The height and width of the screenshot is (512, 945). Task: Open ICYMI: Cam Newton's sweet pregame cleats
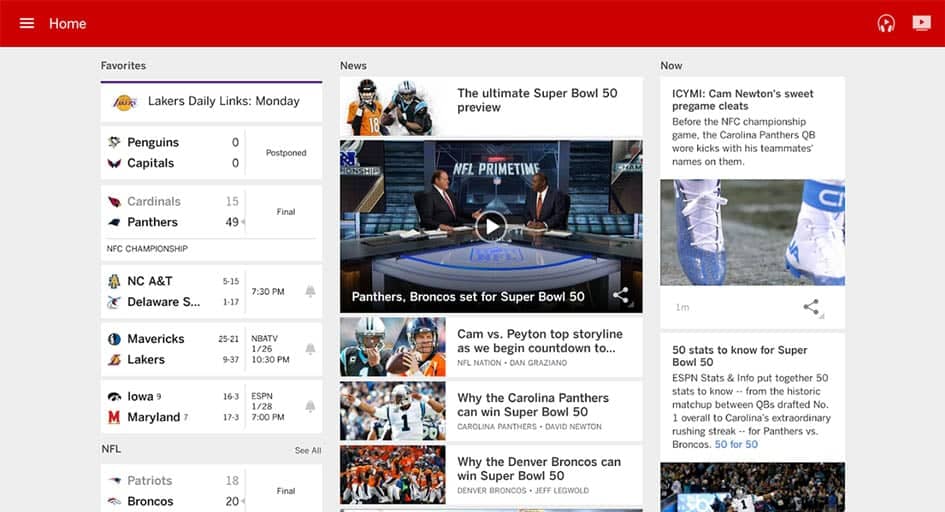[x=742, y=100]
